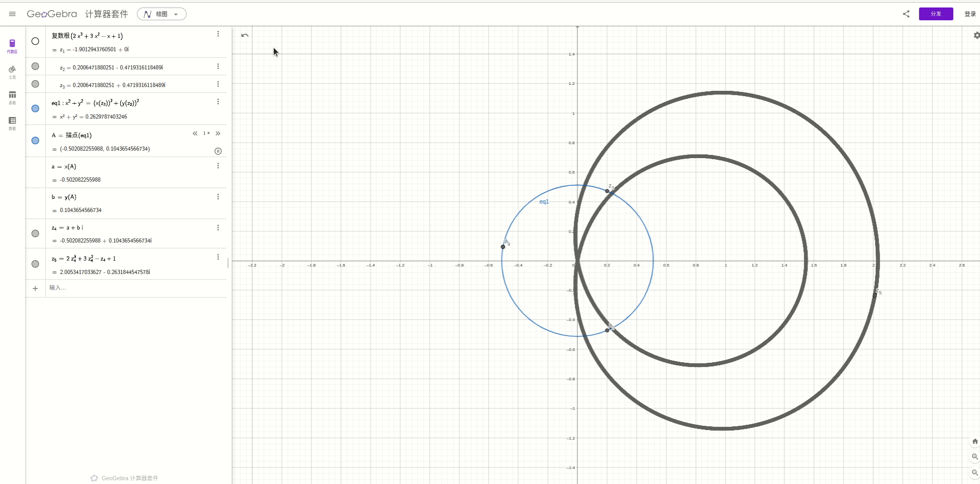Open more options for a = x(A)
Screen dimensions: 980x484
(218, 166)
